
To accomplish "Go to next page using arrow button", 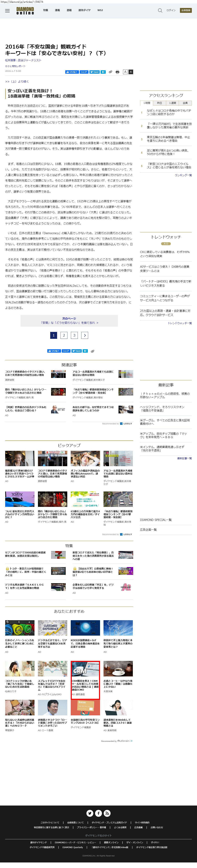I will click(x=85, y=335).
